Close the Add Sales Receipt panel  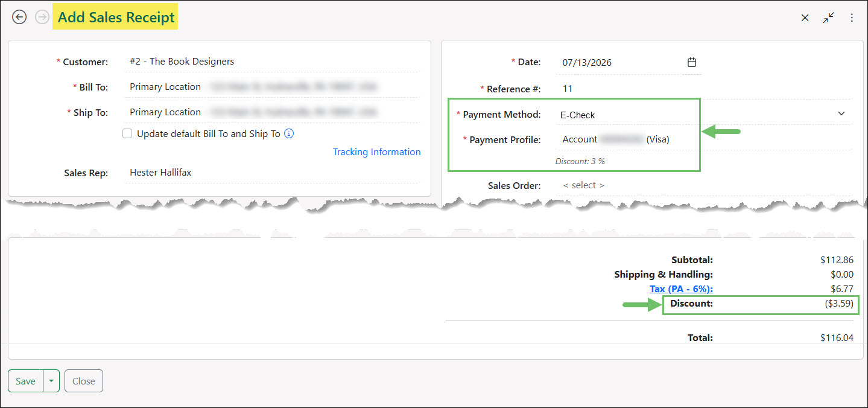805,18
